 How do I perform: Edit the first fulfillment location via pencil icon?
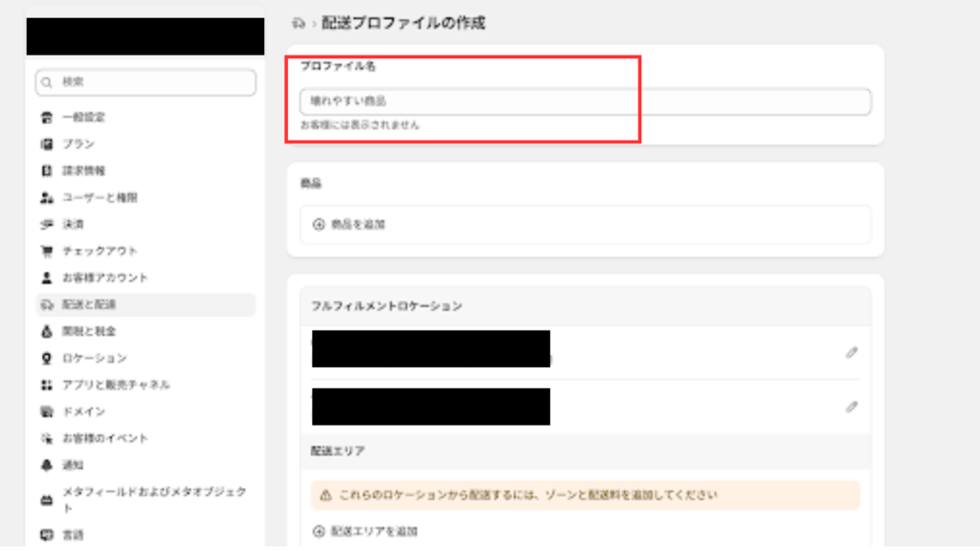(851, 353)
